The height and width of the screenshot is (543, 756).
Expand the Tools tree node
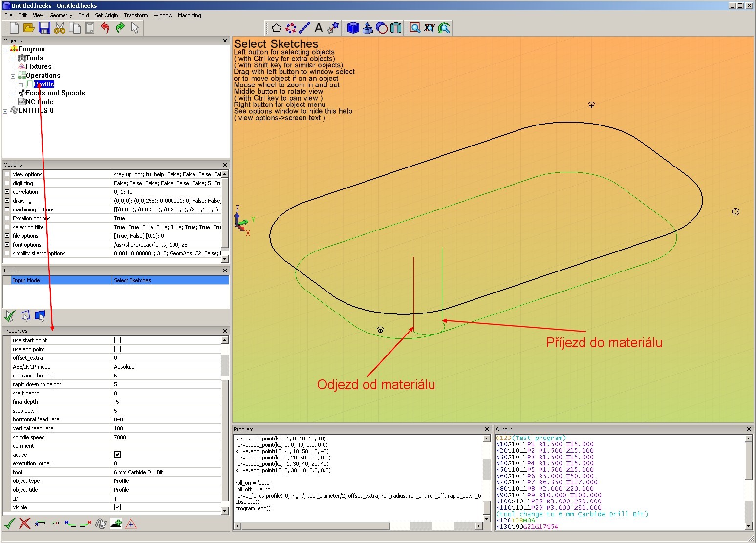(x=13, y=58)
